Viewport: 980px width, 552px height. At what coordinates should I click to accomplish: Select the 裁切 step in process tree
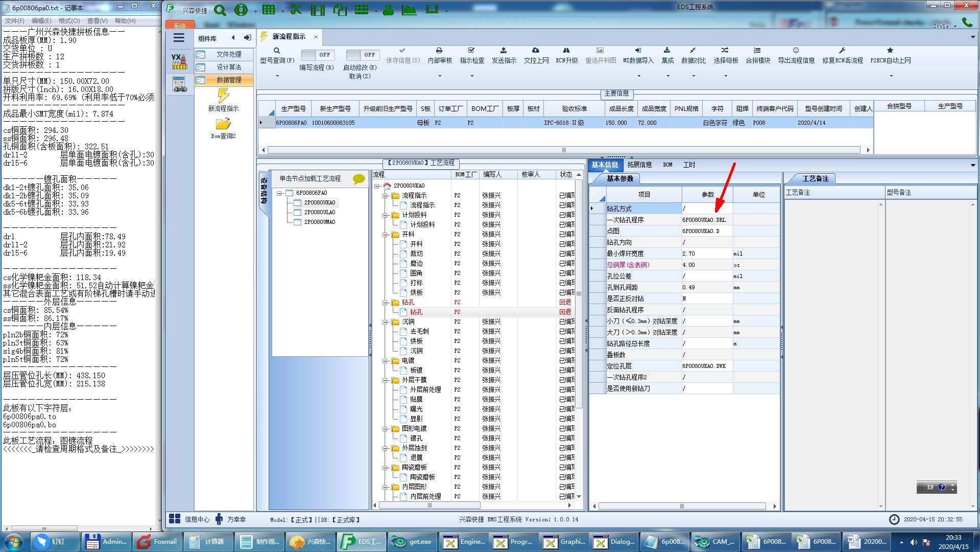pyautogui.click(x=416, y=254)
